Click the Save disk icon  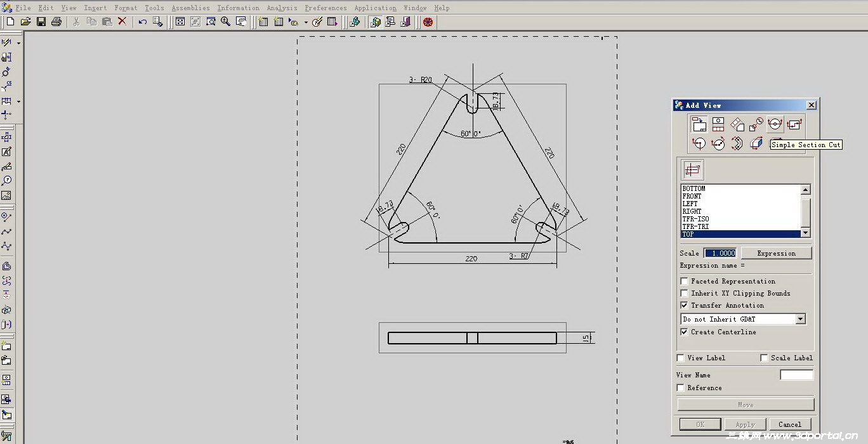pos(41,22)
